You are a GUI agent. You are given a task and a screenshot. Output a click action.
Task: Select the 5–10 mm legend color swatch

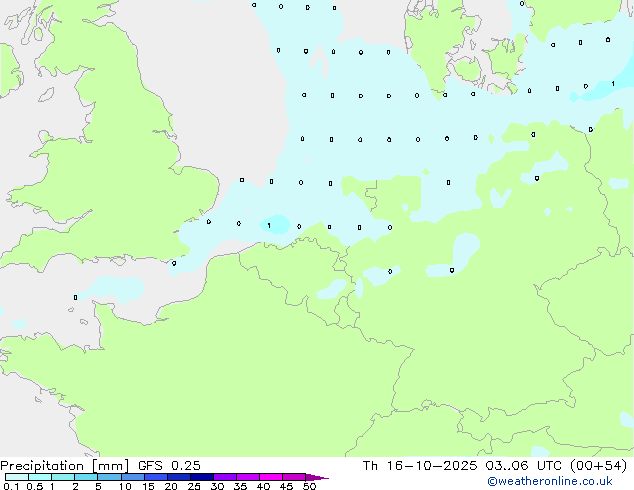110,477
